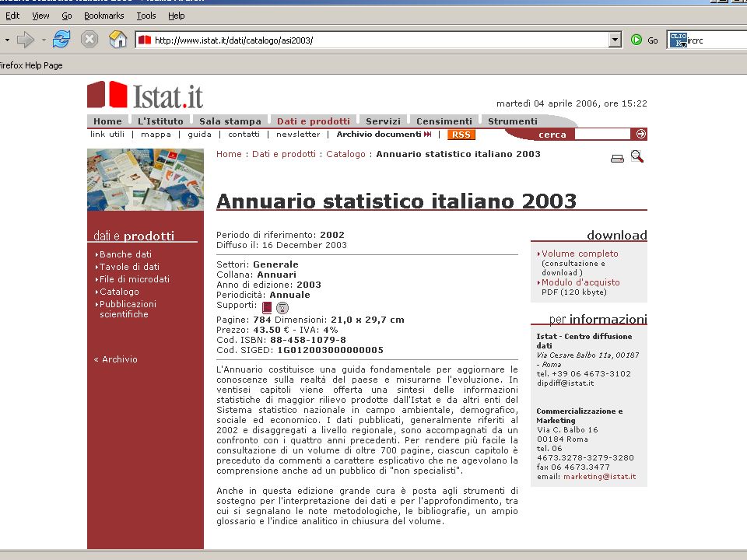Click the dipdiff@istat.it email text
The width and height of the screenshot is (747, 560).
pos(566,383)
